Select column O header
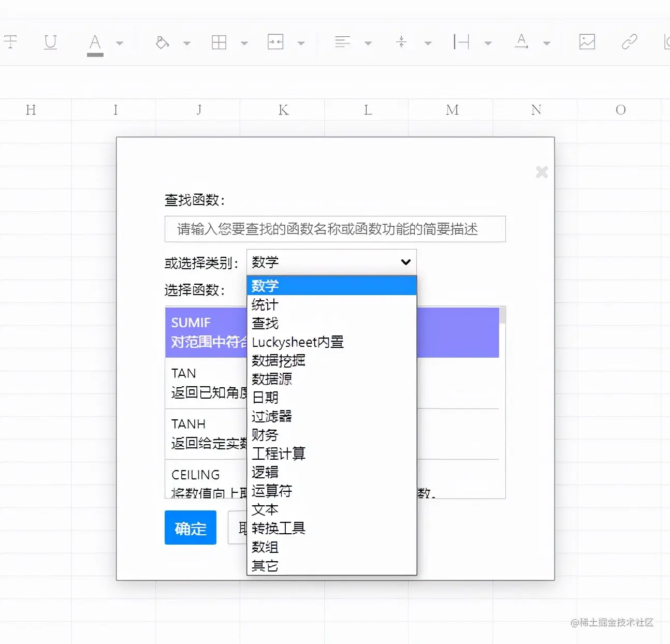 tap(620, 110)
